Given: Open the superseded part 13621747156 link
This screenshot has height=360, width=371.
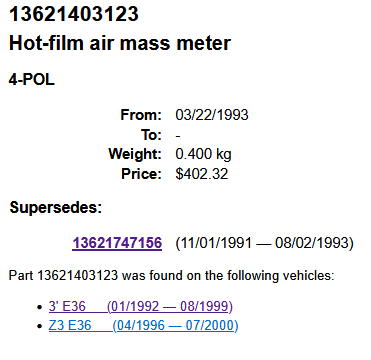Looking at the screenshot, I should (117, 243).
